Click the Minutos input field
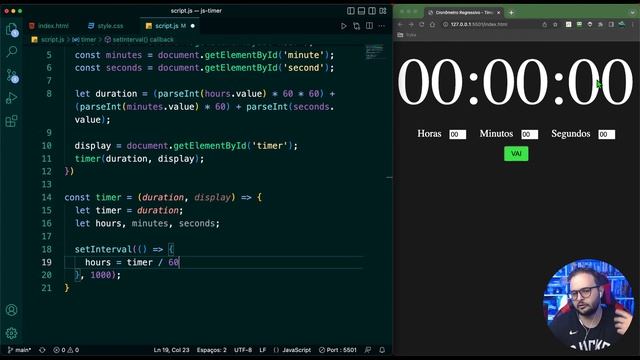 tap(529, 134)
